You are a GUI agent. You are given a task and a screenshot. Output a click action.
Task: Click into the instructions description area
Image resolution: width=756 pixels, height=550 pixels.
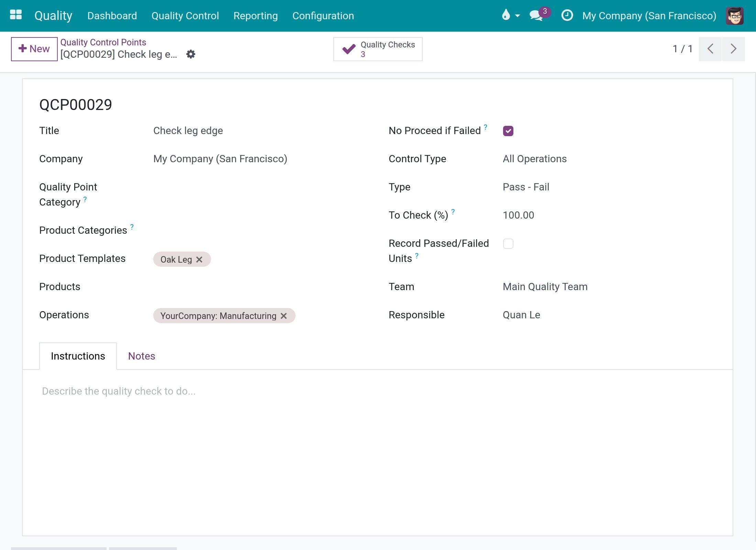click(377, 391)
